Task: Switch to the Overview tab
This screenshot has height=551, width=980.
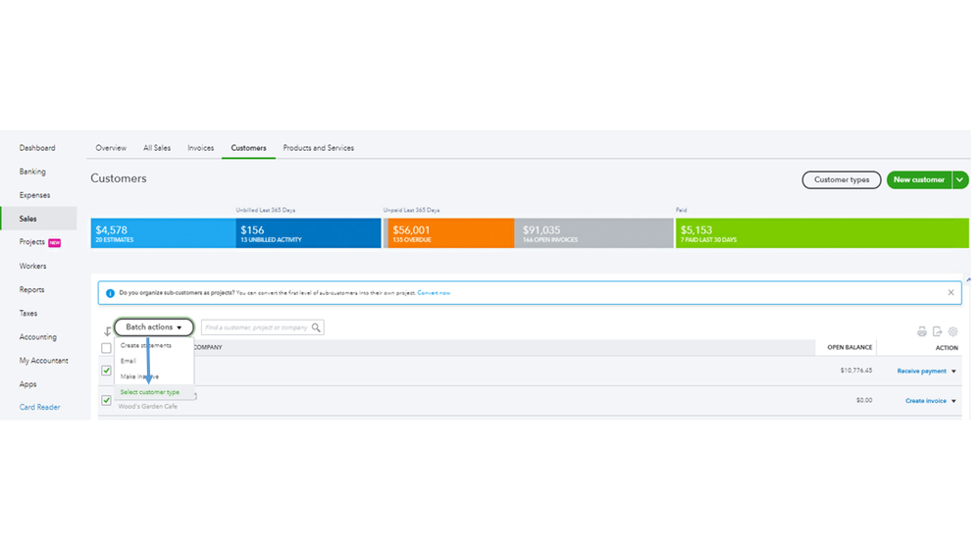Action: (111, 148)
